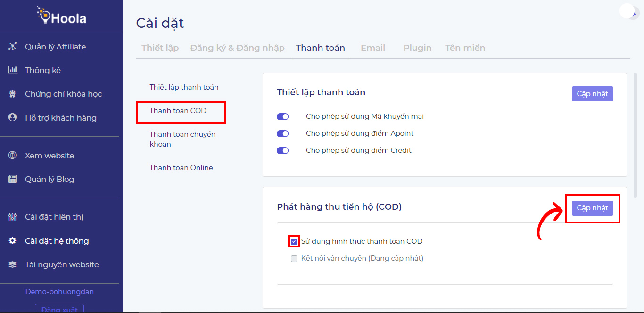644x313 pixels.
Task: Select Thanh toán chuyển khoản in submenu
Action: point(182,139)
